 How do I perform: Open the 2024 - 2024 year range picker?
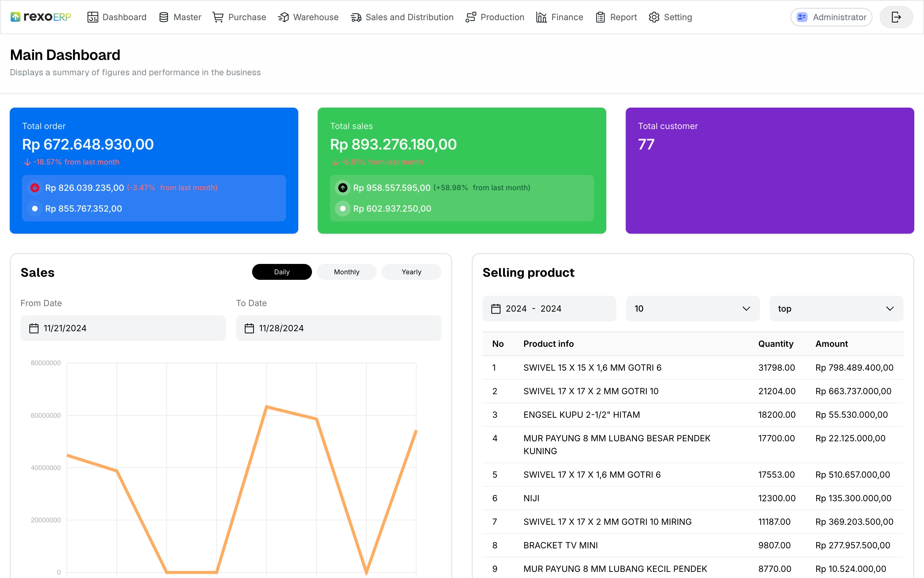pos(549,309)
